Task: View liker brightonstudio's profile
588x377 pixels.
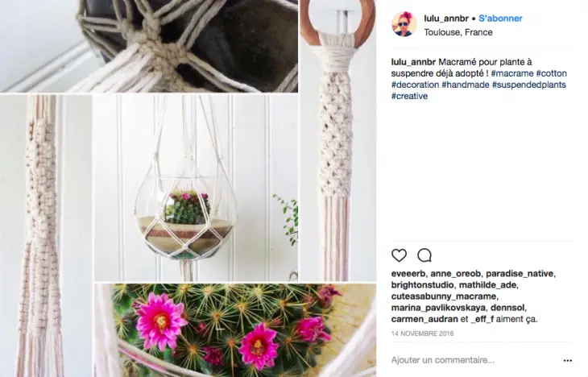Action: (422, 285)
